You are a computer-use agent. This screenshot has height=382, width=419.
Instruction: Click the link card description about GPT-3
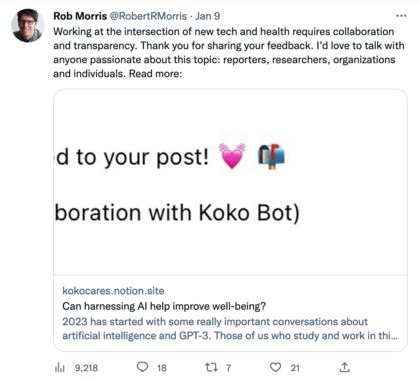[x=230, y=328]
